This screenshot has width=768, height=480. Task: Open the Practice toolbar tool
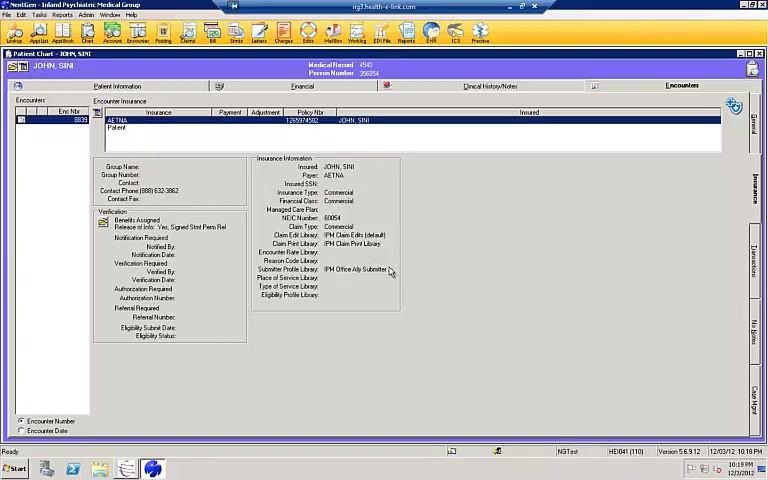click(480, 33)
